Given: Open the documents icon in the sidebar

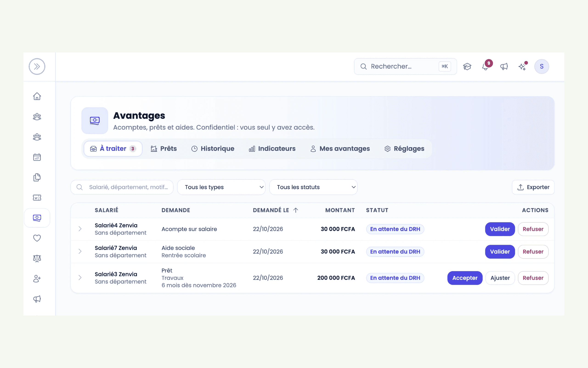Looking at the screenshot, I should [x=37, y=177].
